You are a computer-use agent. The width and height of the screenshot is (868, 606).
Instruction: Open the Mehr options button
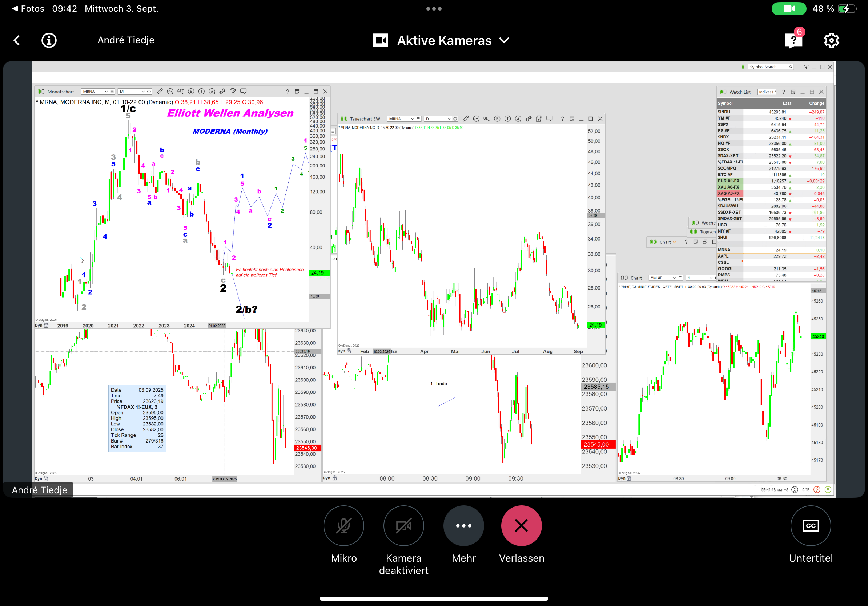pyautogui.click(x=463, y=526)
